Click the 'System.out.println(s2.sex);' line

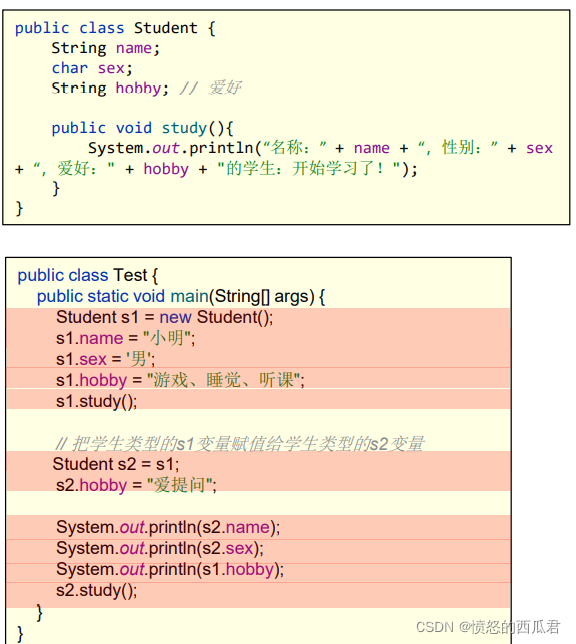pyautogui.click(x=160, y=548)
